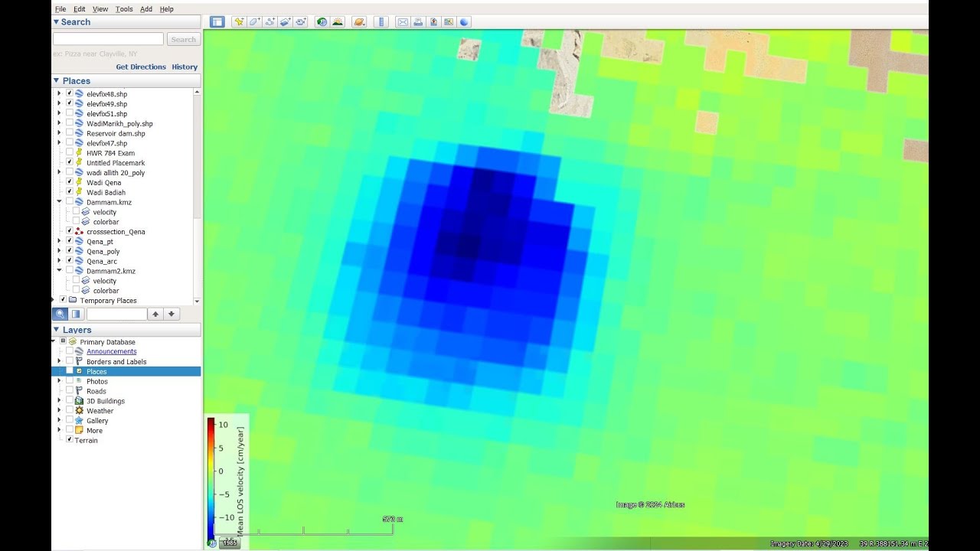Move selected place down with arrow button
The image size is (980, 551).
point(171,314)
